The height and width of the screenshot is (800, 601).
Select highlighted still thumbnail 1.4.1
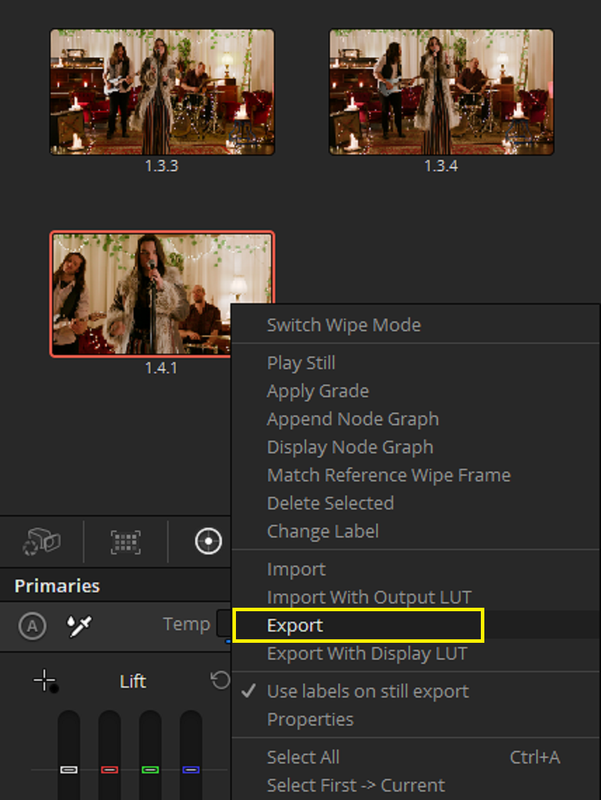pyautogui.click(x=162, y=294)
